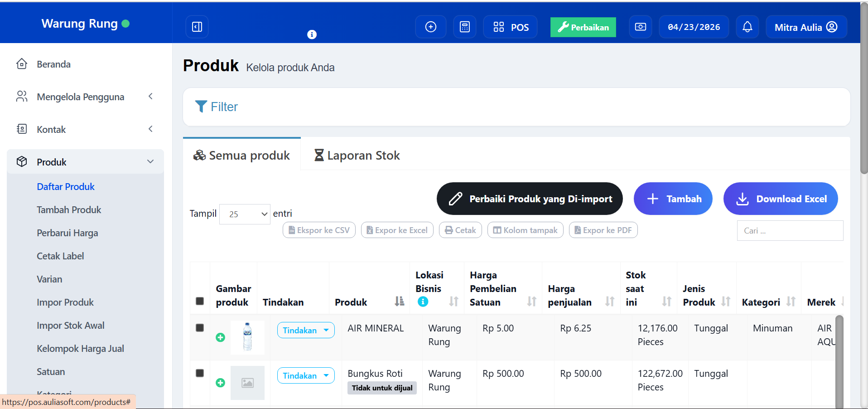Image resolution: width=868 pixels, height=409 pixels.
Task: Open Tambah Produk in sidebar
Action: (69, 210)
